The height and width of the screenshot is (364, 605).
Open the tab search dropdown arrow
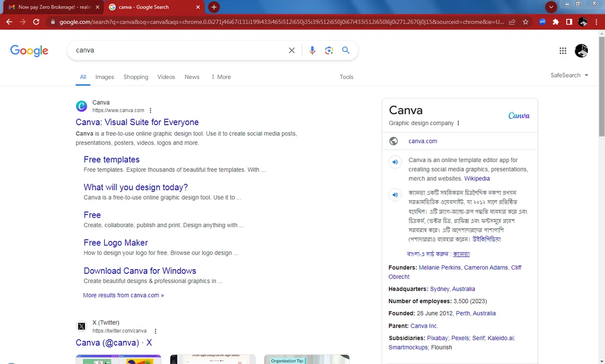point(550,7)
